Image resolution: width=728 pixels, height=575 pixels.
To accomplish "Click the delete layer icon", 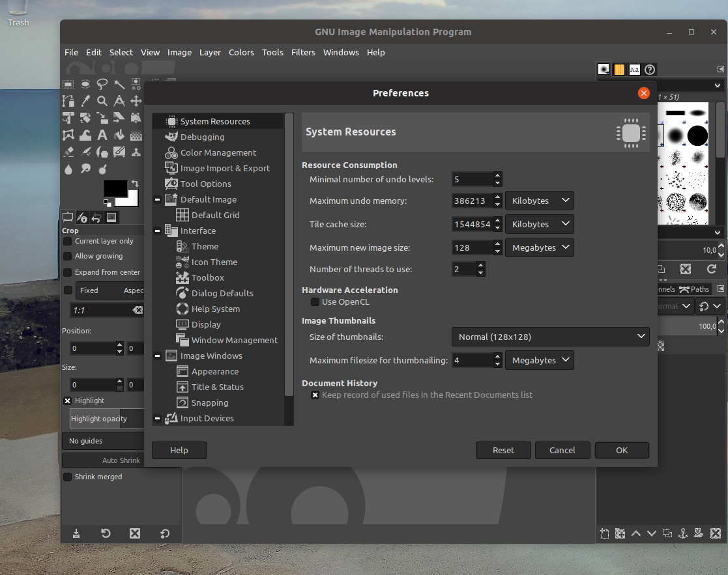I will coord(716,533).
